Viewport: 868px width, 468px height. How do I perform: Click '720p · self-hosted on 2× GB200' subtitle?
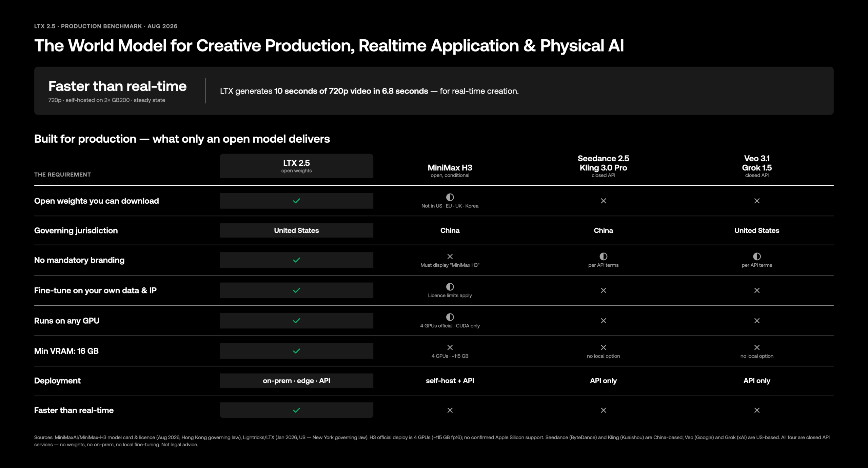(107, 100)
